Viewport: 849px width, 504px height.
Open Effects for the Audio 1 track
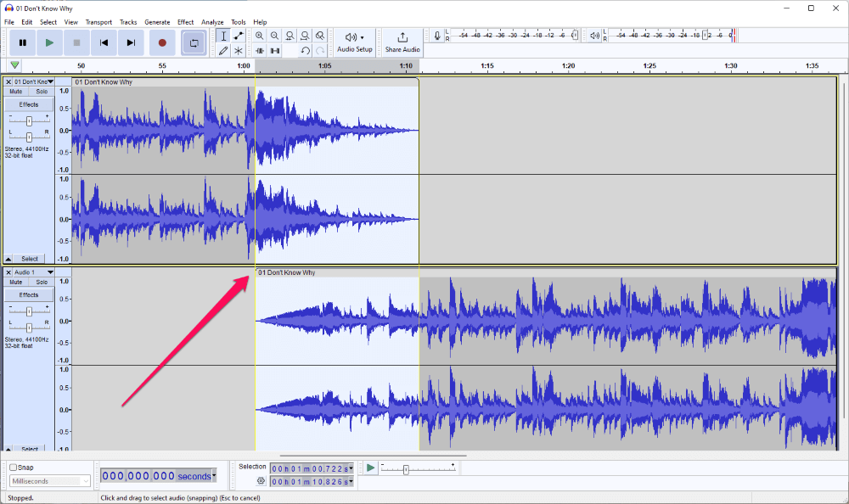(x=29, y=295)
